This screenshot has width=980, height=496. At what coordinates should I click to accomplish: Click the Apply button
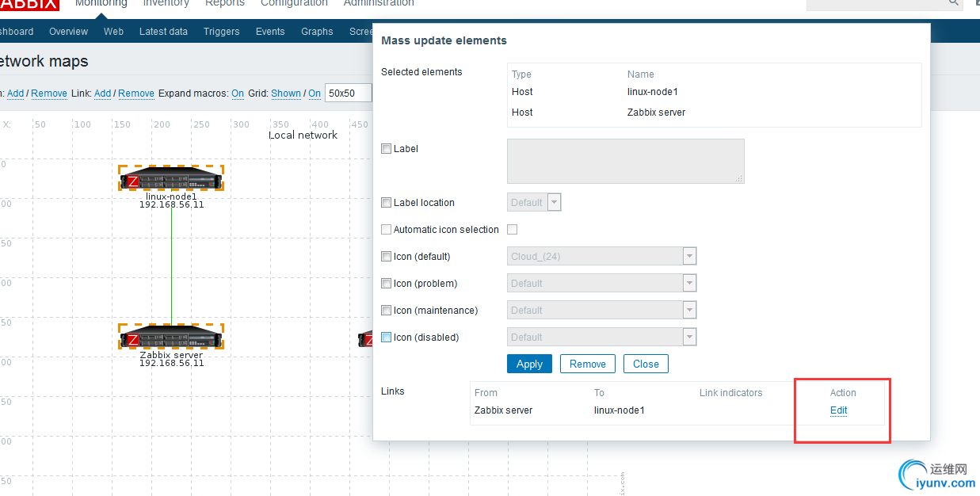(529, 364)
